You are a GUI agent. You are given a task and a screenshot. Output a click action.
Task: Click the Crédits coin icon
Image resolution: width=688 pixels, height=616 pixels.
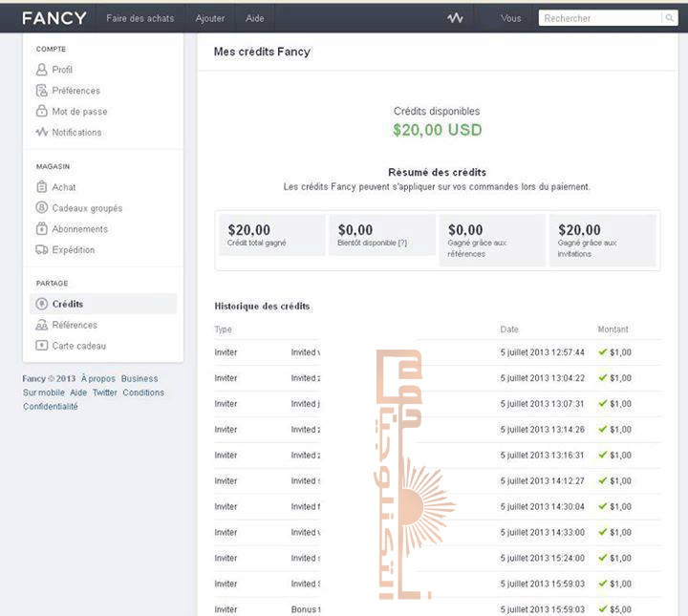(42, 304)
